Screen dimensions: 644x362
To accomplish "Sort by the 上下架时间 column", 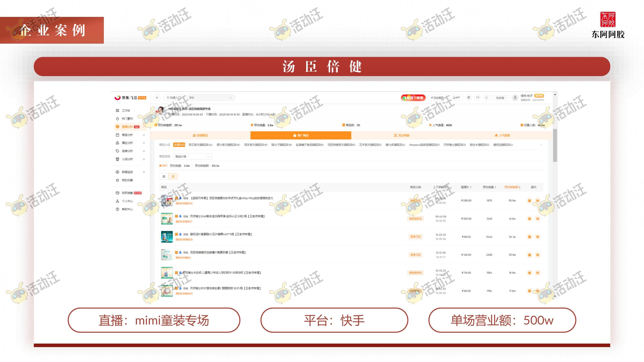I will click(441, 187).
